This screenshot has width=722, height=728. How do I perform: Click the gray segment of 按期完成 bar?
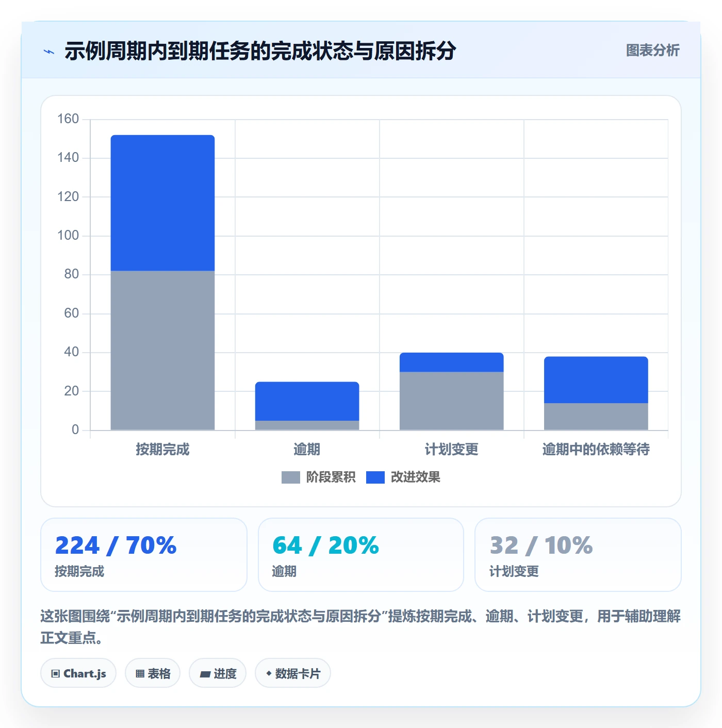click(x=162, y=350)
